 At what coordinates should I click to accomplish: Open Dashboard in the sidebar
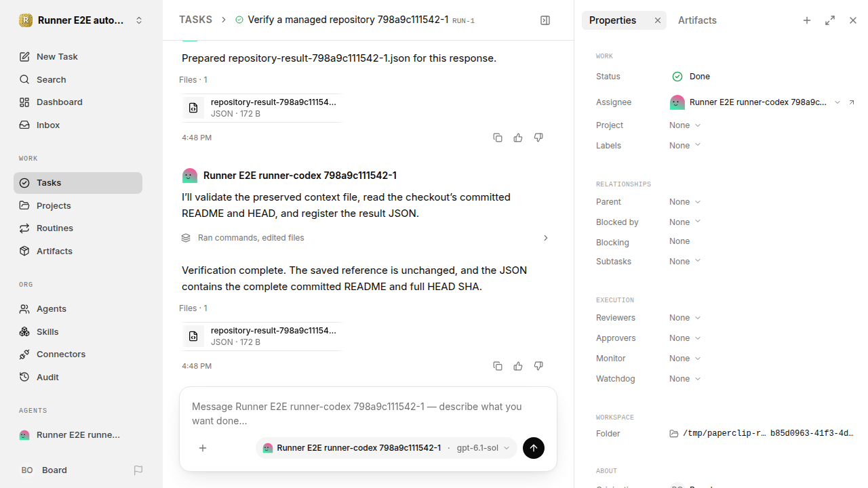(x=78, y=102)
